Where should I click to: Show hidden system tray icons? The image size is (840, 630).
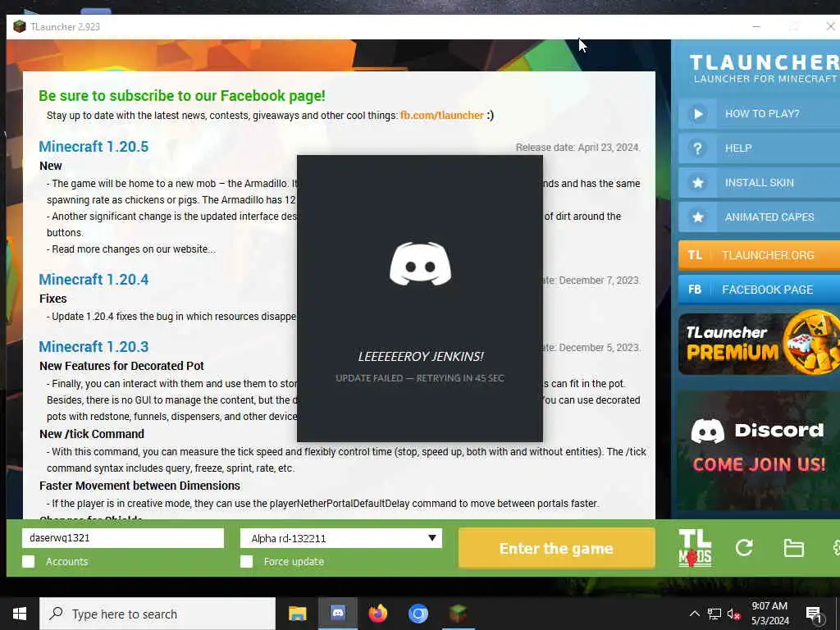pyautogui.click(x=694, y=614)
